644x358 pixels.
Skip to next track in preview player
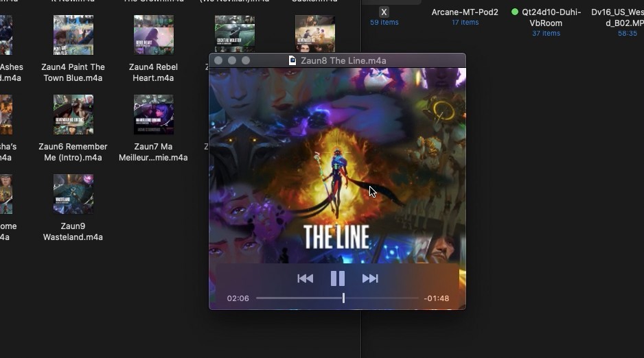(x=370, y=278)
